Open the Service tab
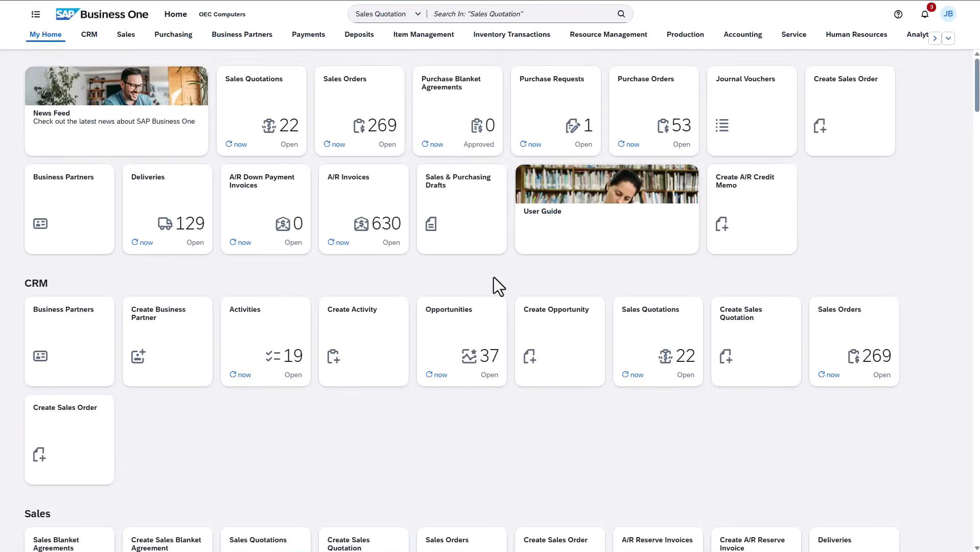This screenshot has height=552, width=980. click(x=794, y=34)
